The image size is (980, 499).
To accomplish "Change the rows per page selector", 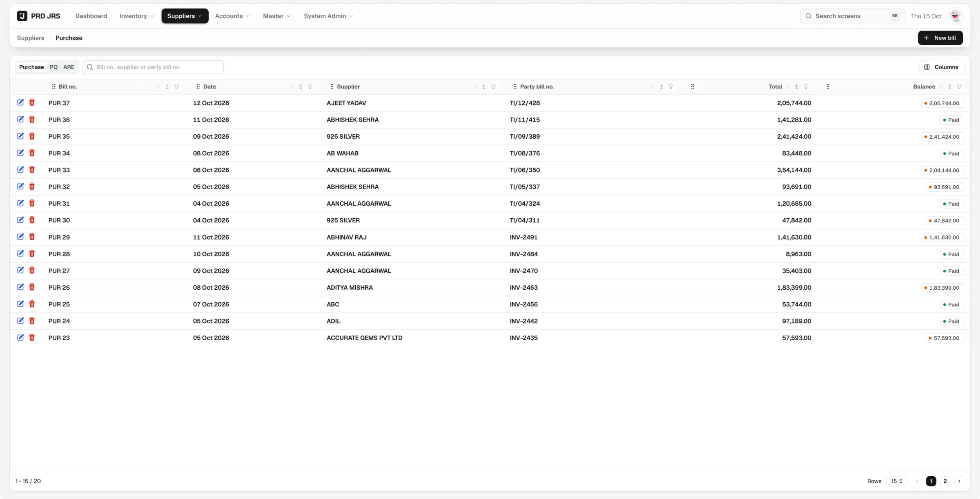I will [x=897, y=481].
